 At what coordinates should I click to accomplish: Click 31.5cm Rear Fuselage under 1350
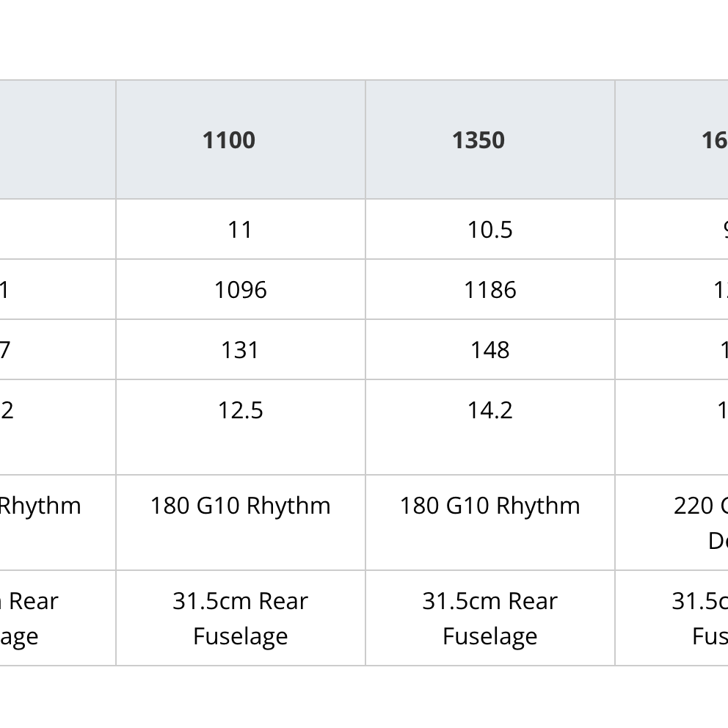489,618
